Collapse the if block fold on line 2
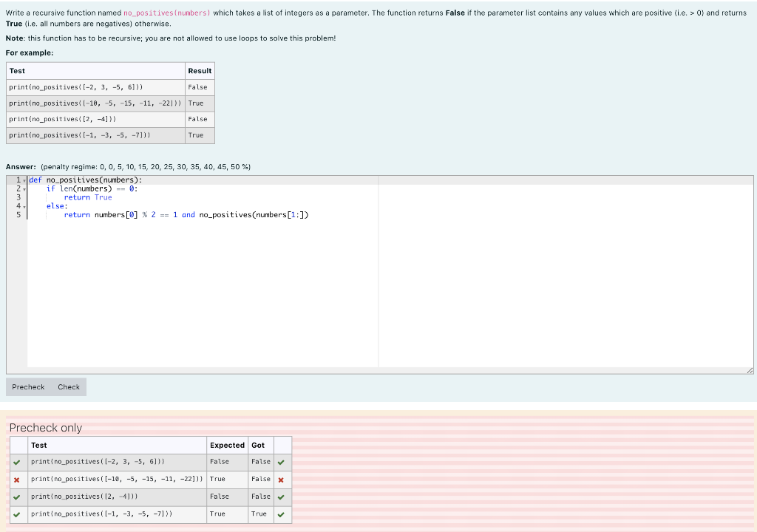 [23, 188]
